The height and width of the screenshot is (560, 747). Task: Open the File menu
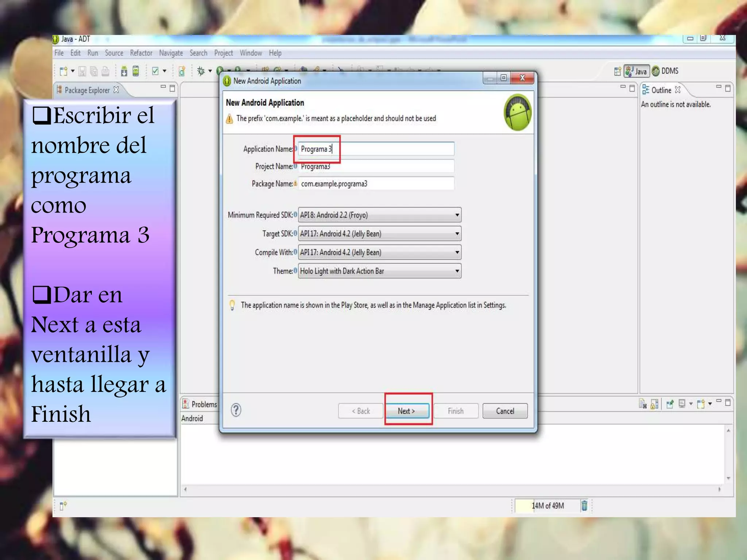pos(59,53)
